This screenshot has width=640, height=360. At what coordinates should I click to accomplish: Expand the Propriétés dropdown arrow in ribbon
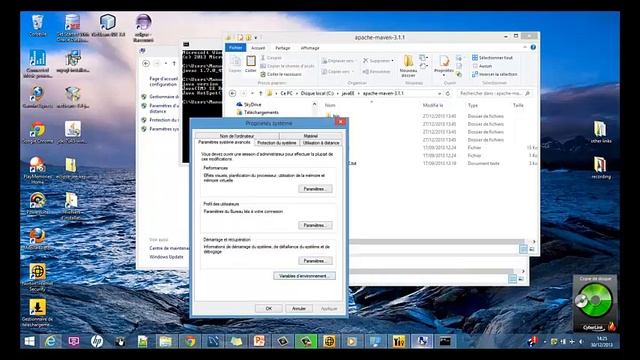444,75
